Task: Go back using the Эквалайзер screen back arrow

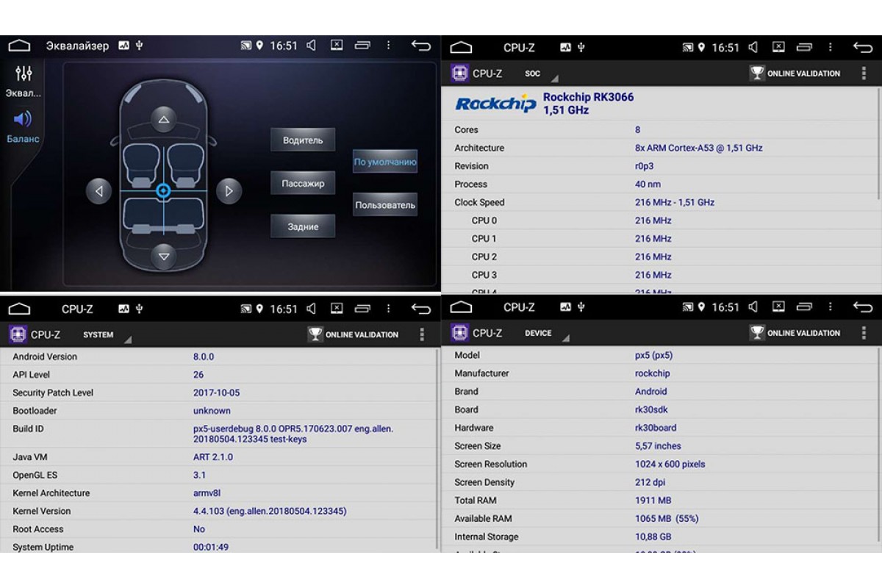Action: pos(421,46)
